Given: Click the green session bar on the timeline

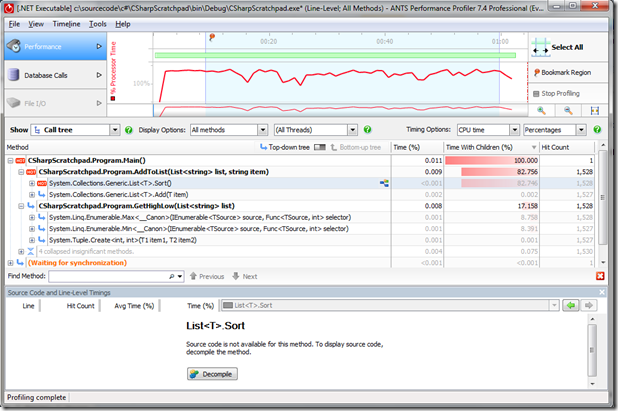Looking at the screenshot, I should 335,55.
